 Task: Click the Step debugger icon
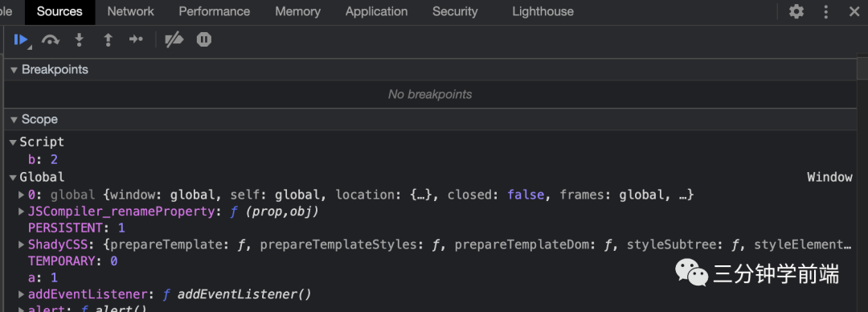click(136, 39)
